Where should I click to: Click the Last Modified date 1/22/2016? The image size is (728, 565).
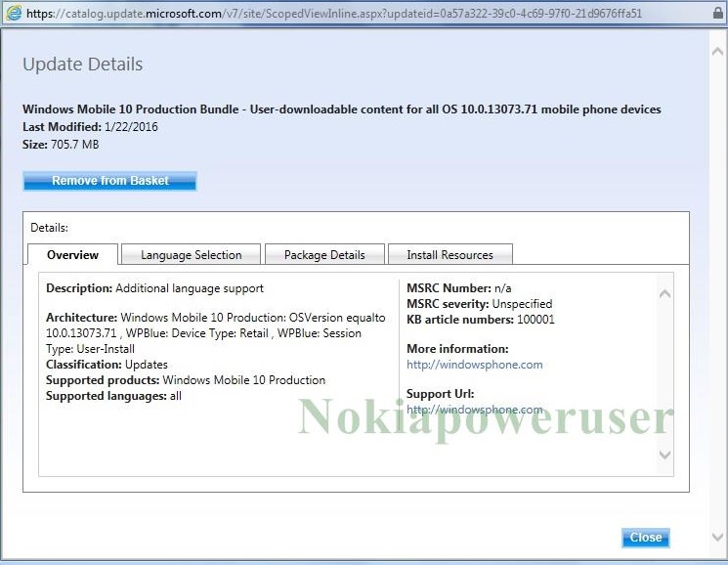click(x=131, y=127)
